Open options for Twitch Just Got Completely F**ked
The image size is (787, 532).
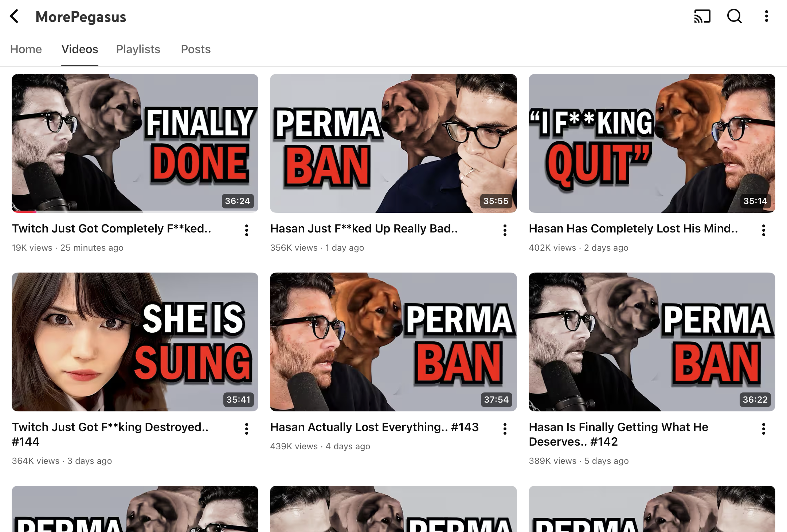coord(247,230)
